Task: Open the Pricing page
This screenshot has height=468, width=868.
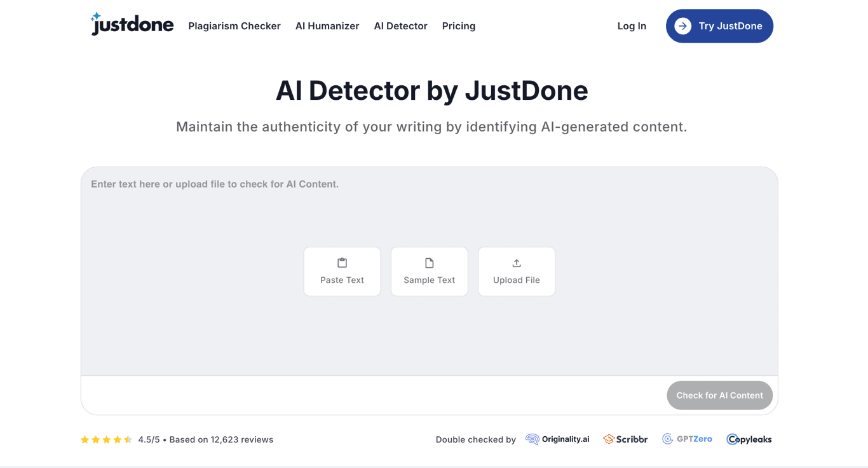Action: [x=458, y=26]
